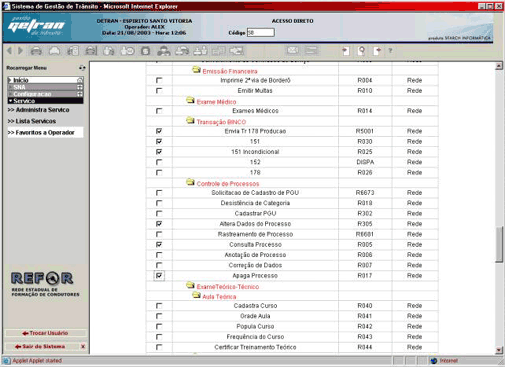The image size is (505, 367).
Task: Click the scrollbar up arrow
Action: (499, 66)
